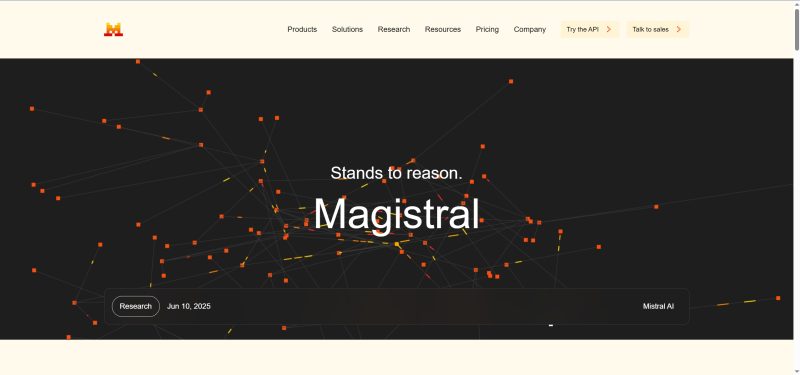Click the Mistral AI logo
This screenshot has height=375, width=800.
pos(113,30)
